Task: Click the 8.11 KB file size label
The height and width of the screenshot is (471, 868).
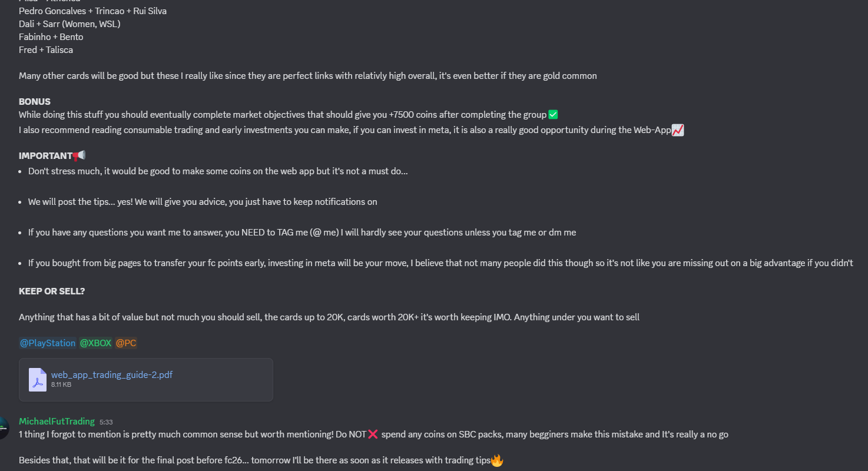Action: (x=61, y=384)
